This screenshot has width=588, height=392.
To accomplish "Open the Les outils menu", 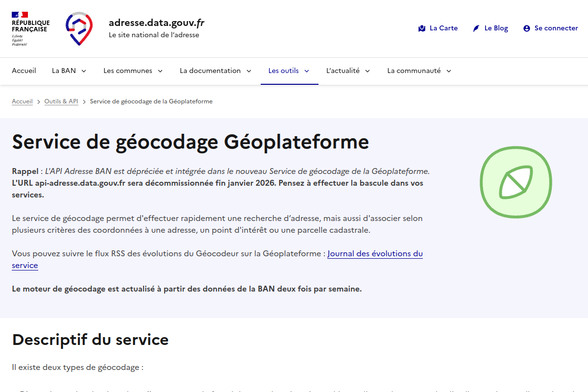I will coord(289,71).
